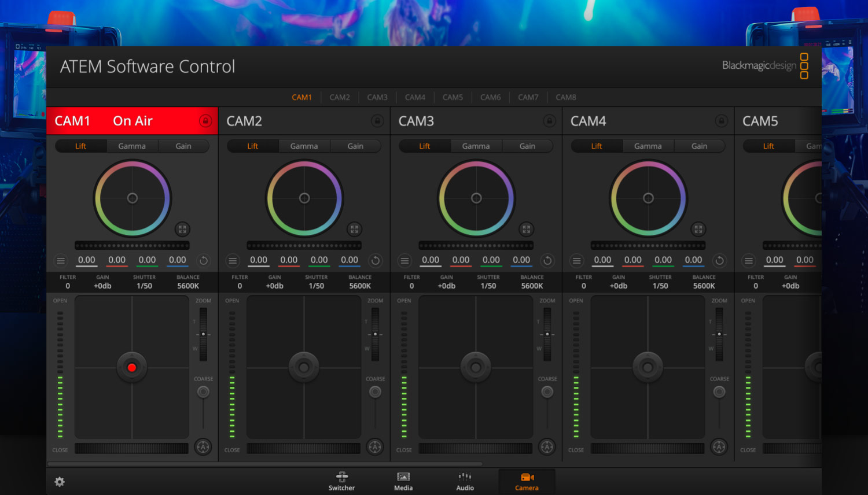Reset CAM4 color correction values
This screenshot has width=868, height=495.
(x=719, y=261)
